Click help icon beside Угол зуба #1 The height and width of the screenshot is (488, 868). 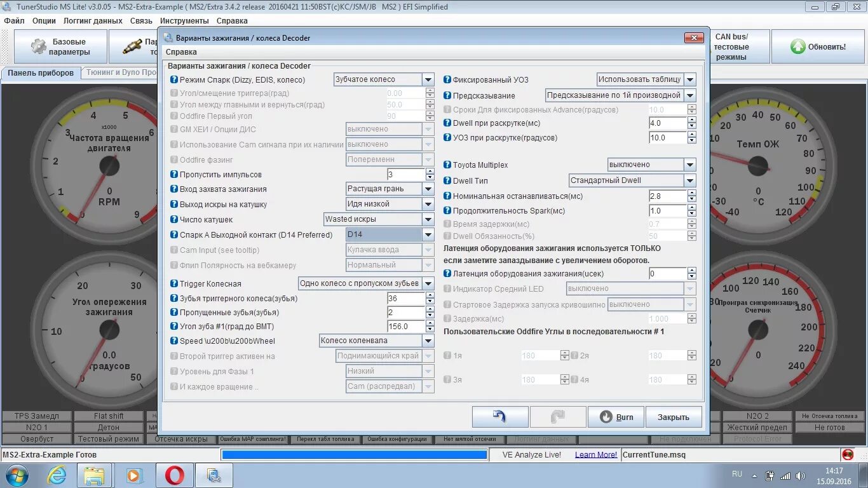click(x=174, y=327)
